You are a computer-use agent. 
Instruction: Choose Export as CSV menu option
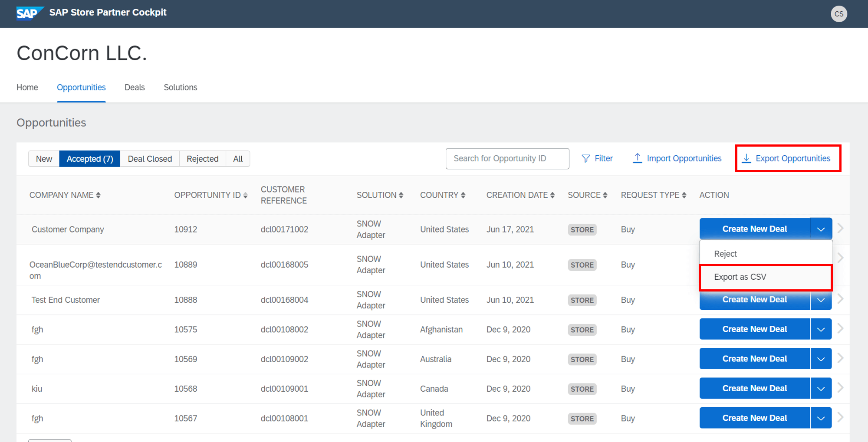click(766, 277)
